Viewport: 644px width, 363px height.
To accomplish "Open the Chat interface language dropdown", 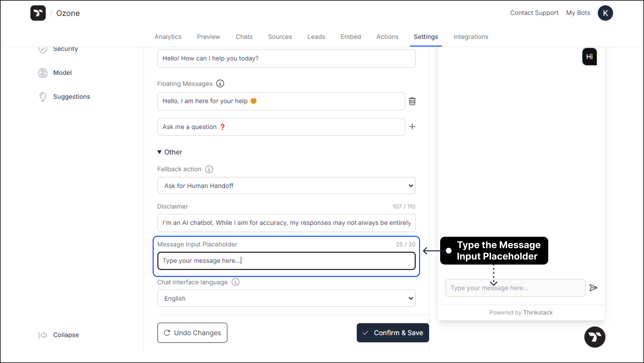I will (287, 298).
